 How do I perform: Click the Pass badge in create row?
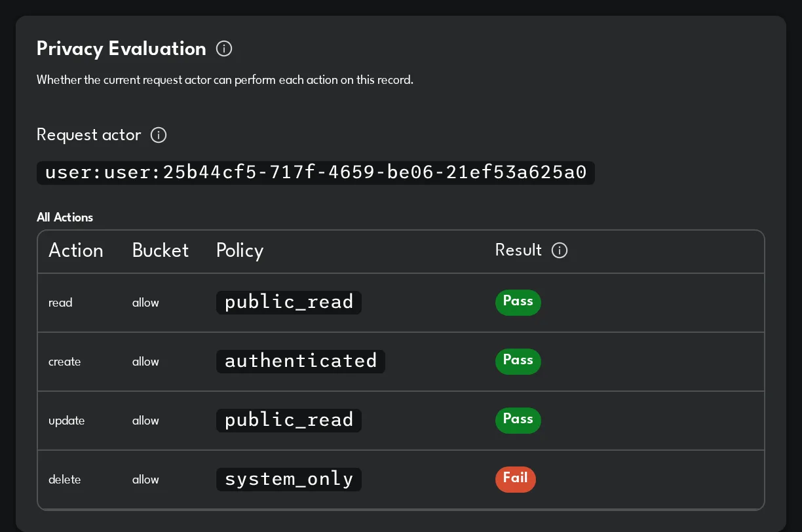[x=518, y=361]
